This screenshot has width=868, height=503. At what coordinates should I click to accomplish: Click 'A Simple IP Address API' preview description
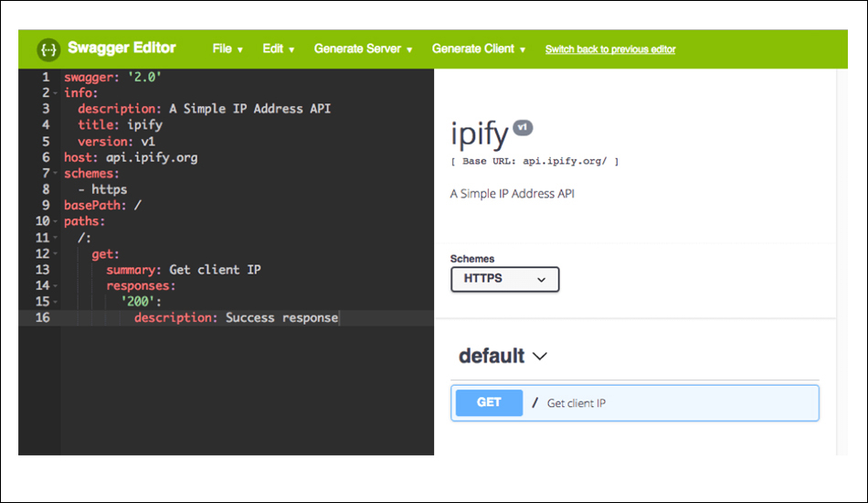click(512, 194)
